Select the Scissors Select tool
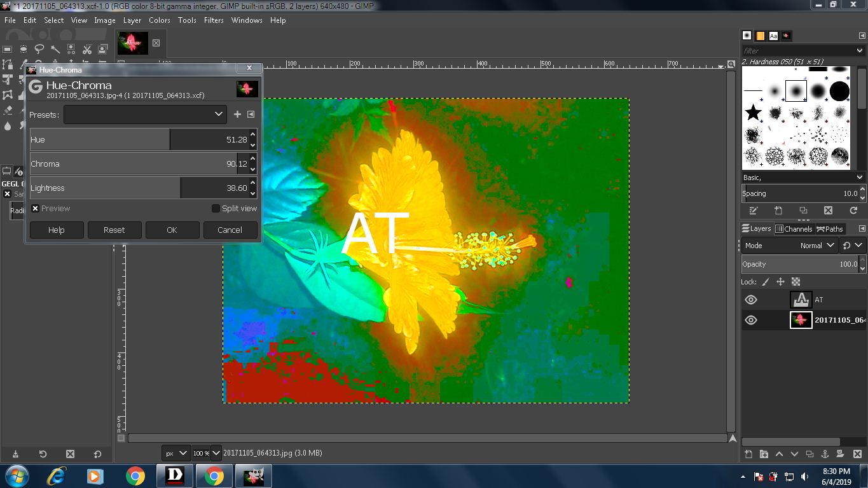868x488 pixels. tap(87, 49)
